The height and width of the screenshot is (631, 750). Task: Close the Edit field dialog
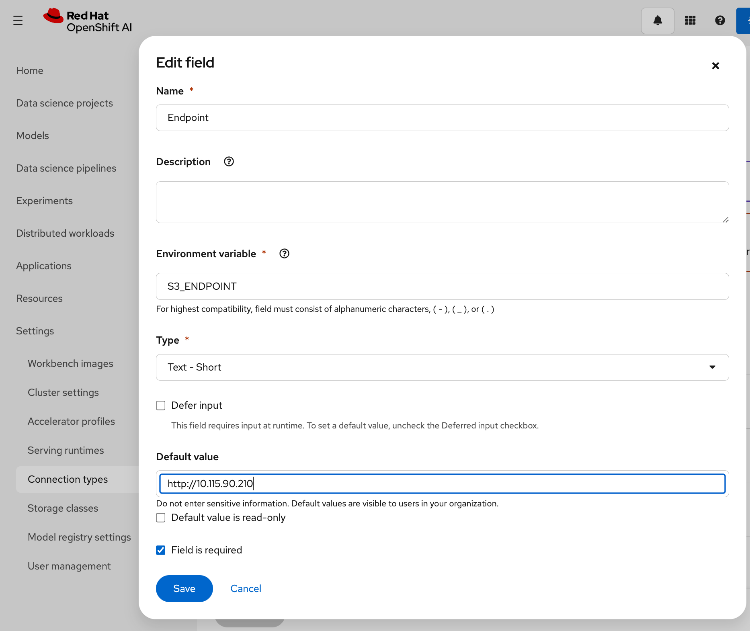[715, 66]
